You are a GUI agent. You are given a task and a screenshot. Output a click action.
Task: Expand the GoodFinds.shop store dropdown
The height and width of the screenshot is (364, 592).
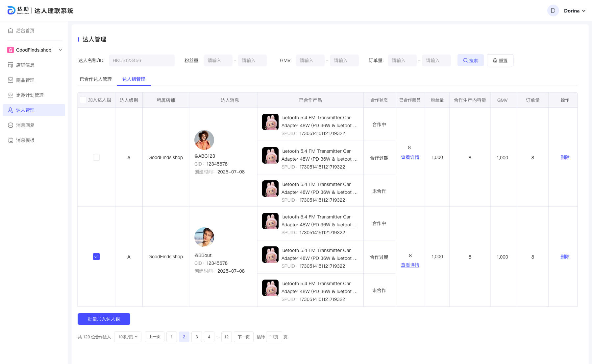coord(60,50)
